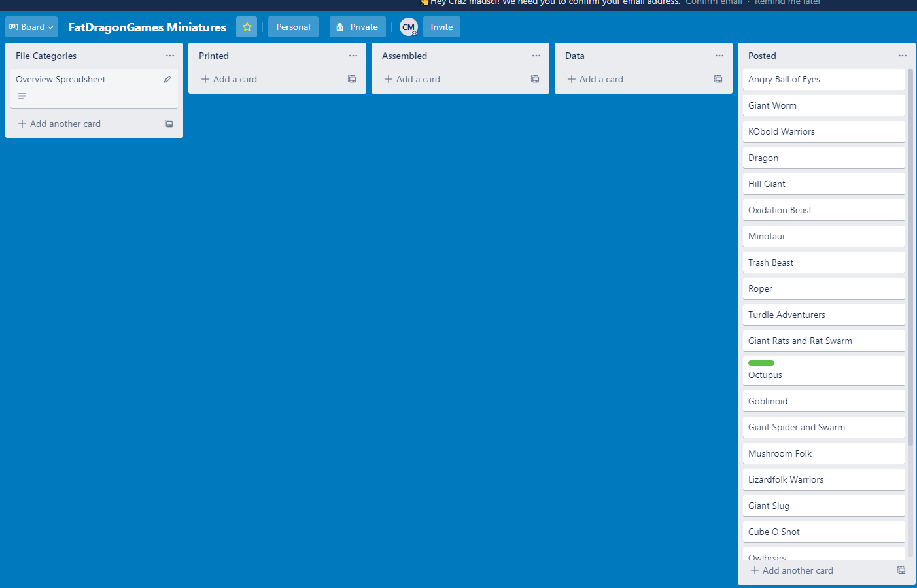Click the Remind me later link

coord(787,3)
